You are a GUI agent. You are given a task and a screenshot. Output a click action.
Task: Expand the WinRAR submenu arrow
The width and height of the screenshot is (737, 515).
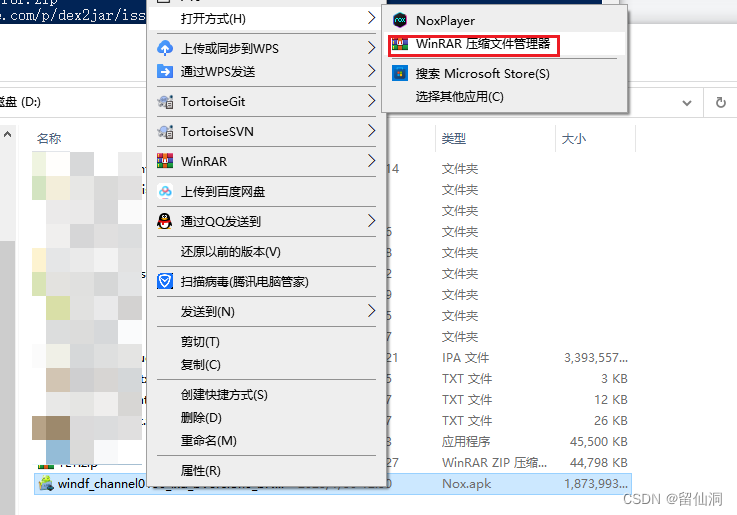click(x=371, y=161)
